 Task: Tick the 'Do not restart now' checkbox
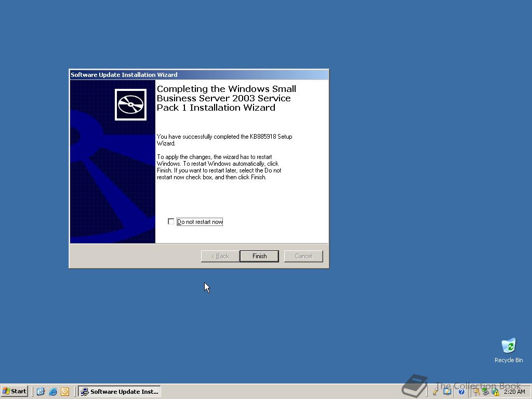click(x=171, y=221)
